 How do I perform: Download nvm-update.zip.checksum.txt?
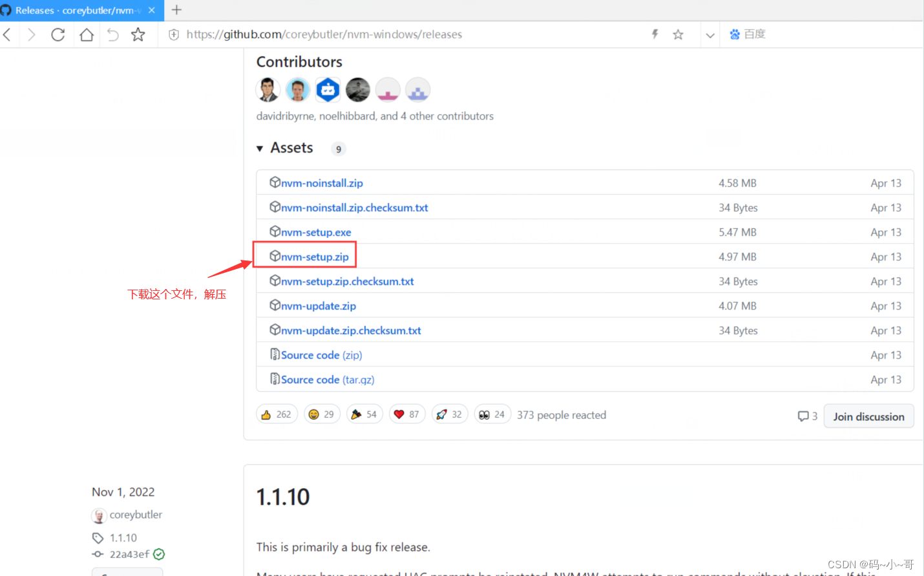tap(351, 330)
